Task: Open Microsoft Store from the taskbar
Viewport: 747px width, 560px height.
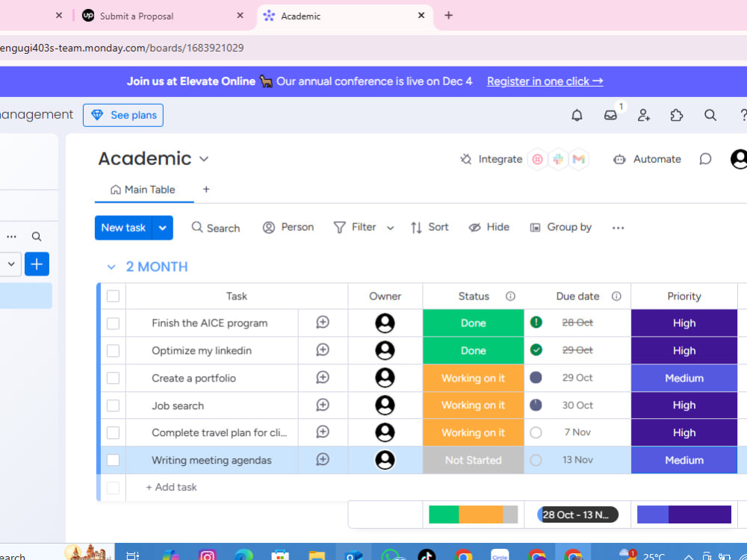Action: pyautogui.click(x=280, y=556)
